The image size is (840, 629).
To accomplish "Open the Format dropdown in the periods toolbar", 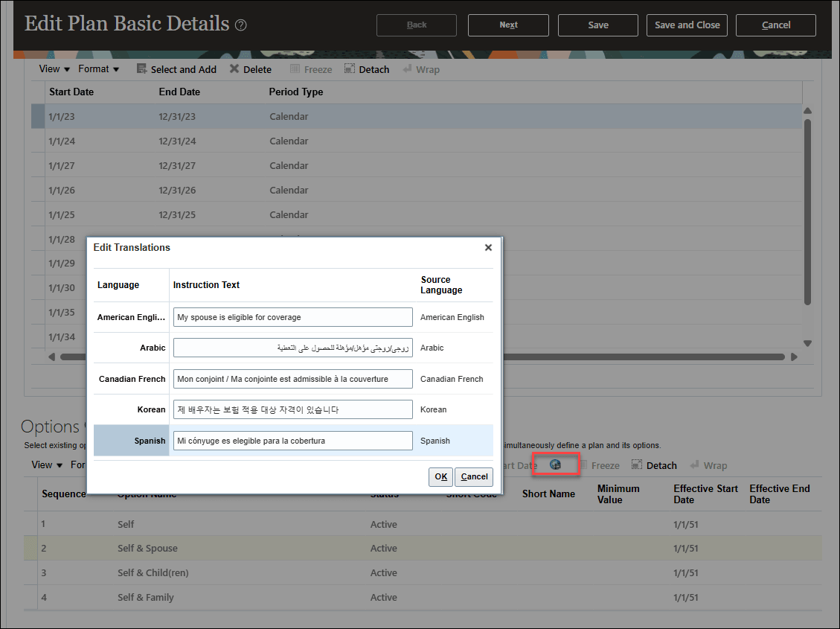I will click(x=94, y=68).
